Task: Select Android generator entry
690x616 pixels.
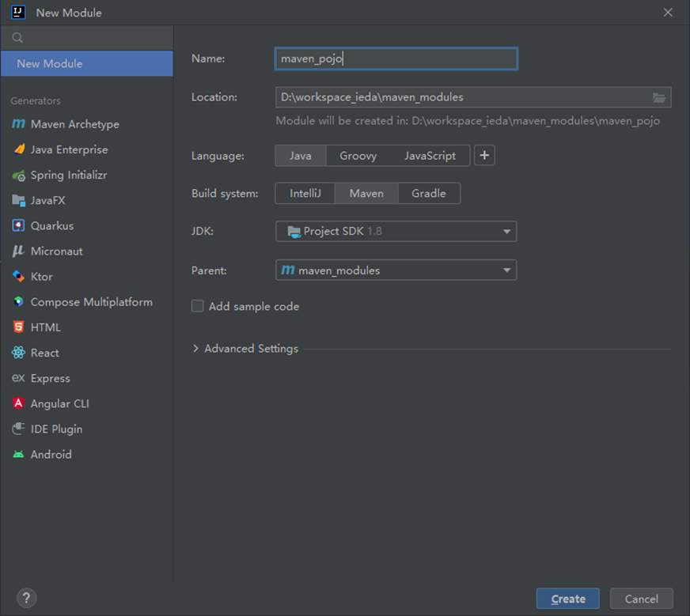Action: coord(87,454)
